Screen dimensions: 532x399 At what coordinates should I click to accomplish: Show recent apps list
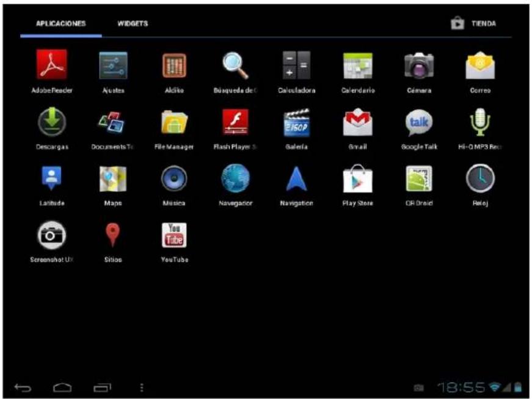point(103,387)
